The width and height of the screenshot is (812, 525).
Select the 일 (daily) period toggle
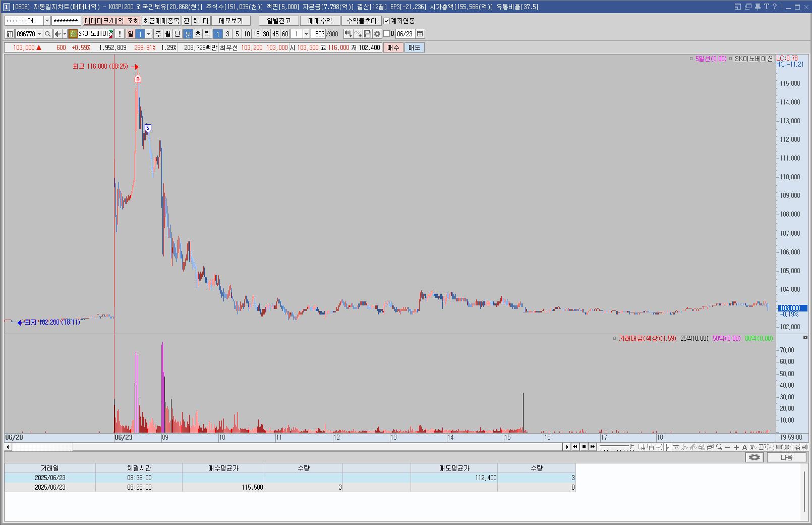point(130,34)
